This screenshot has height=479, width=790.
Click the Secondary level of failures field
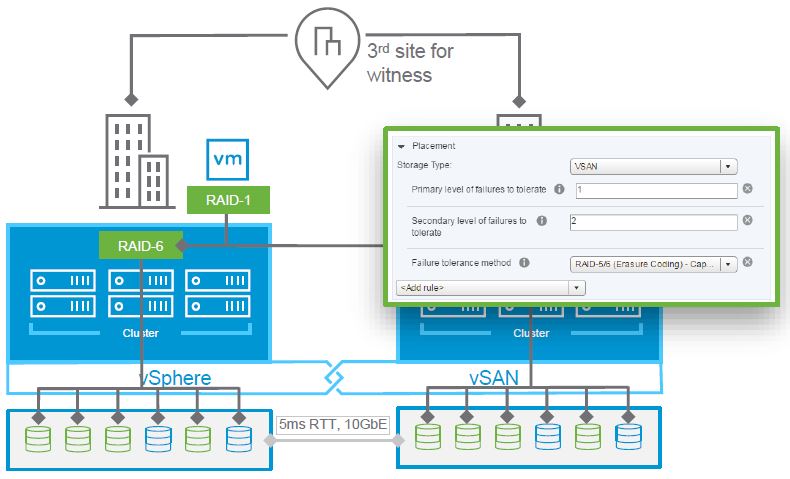pos(653,222)
